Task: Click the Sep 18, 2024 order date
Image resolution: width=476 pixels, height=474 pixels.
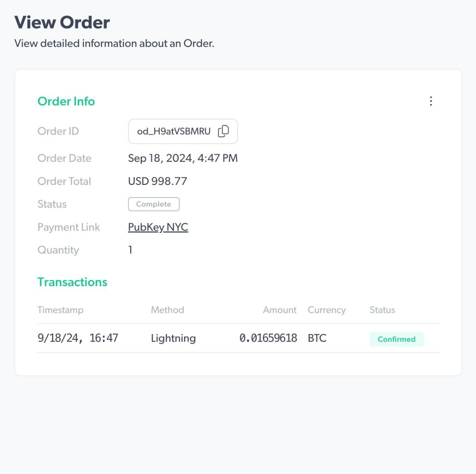Action: 183,158
